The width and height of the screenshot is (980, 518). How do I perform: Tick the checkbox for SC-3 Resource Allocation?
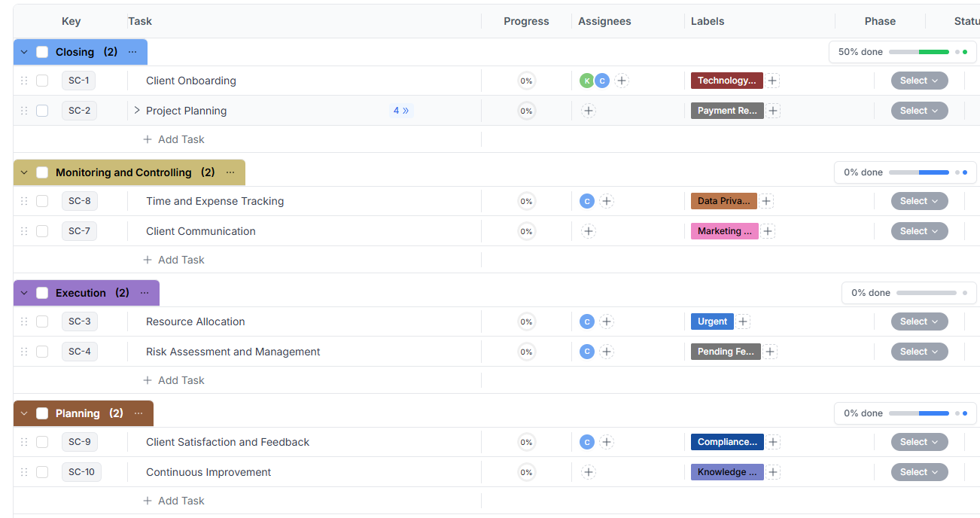pyautogui.click(x=42, y=321)
